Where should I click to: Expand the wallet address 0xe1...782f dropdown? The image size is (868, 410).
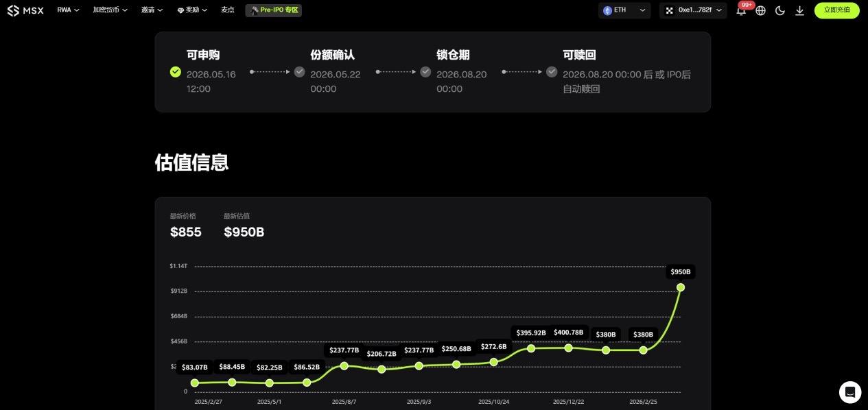[x=693, y=10]
